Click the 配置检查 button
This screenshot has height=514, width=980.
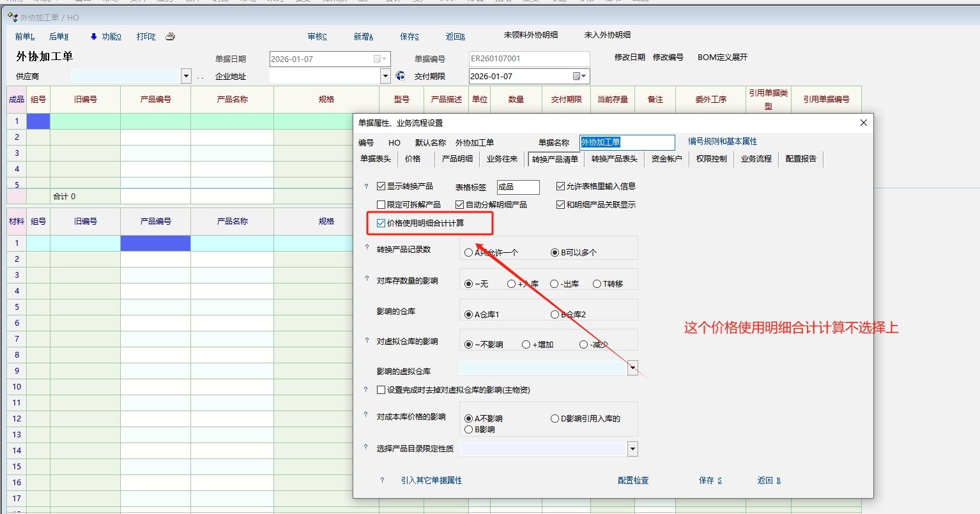(632, 480)
